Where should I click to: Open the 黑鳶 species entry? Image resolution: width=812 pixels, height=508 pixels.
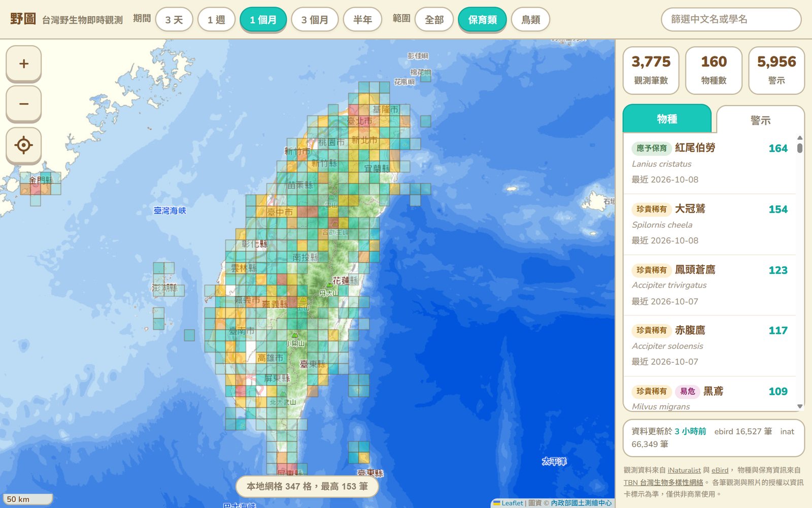pos(709,394)
